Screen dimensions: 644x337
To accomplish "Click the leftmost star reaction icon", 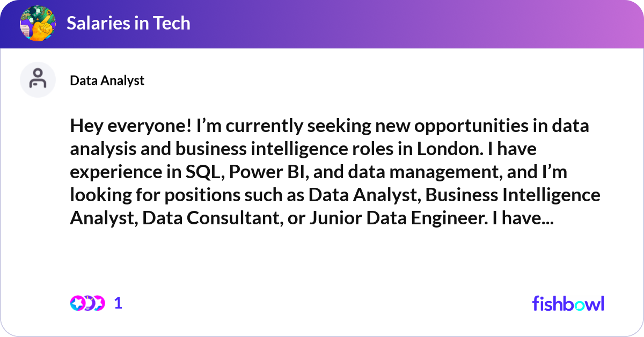I will point(77,303).
